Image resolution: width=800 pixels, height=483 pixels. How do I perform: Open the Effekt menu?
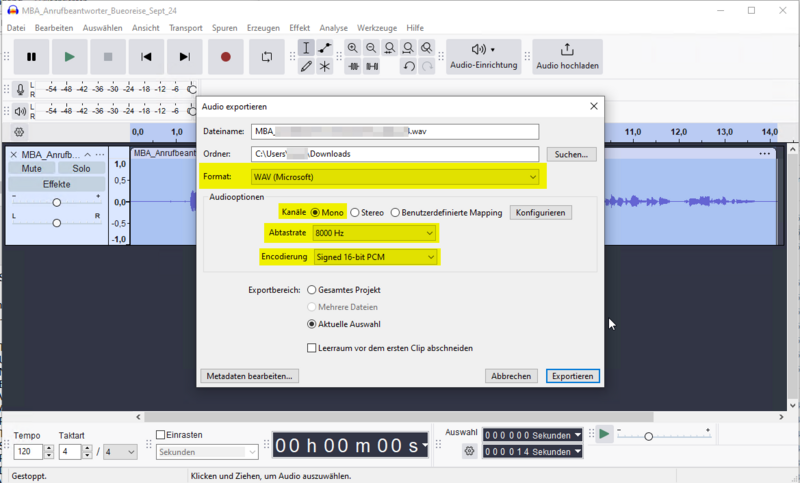299,28
